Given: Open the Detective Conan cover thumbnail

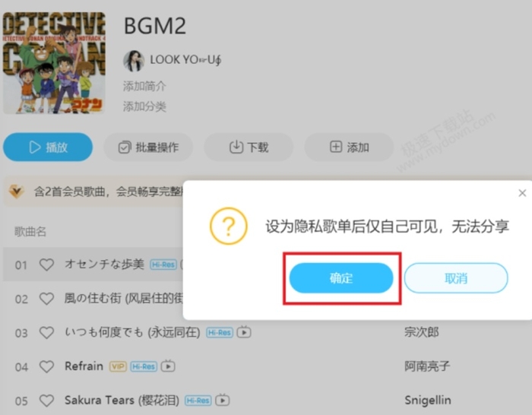Looking at the screenshot, I should click(x=54, y=63).
